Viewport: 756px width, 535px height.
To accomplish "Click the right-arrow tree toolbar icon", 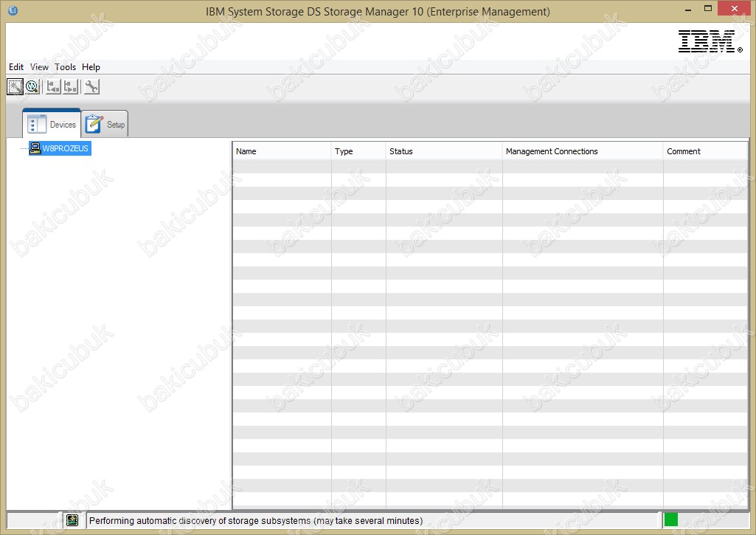I will pyautogui.click(x=71, y=87).
